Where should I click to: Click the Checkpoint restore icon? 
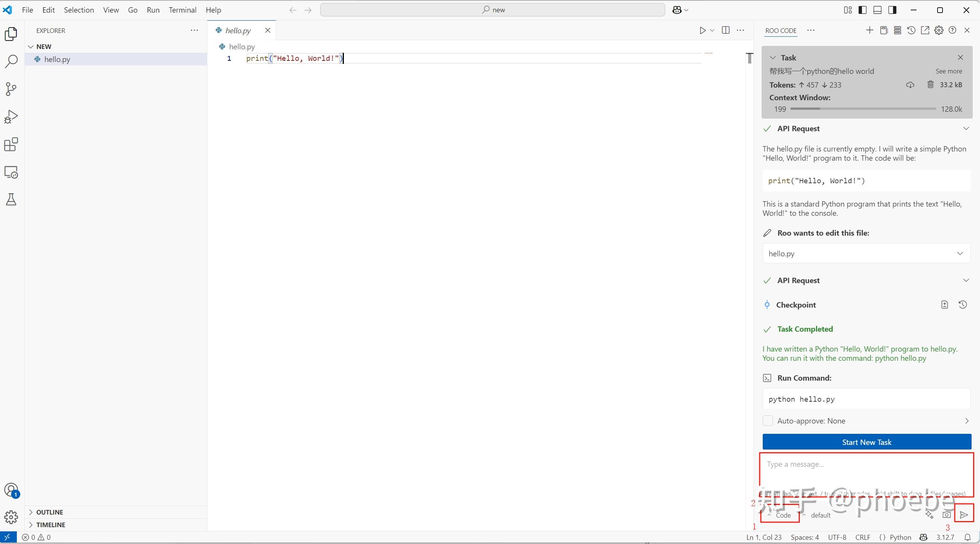[x=962, y=305]
